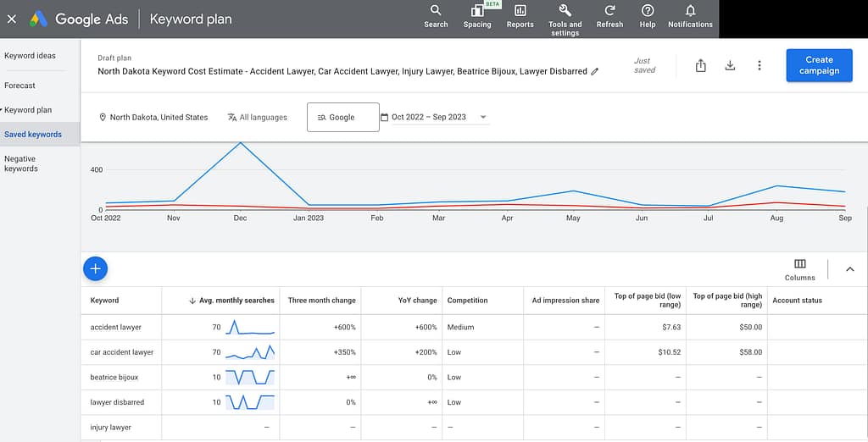Open the three-dot more options menu
The height and width of the screenshot is (442, 868).
[759, 65]
